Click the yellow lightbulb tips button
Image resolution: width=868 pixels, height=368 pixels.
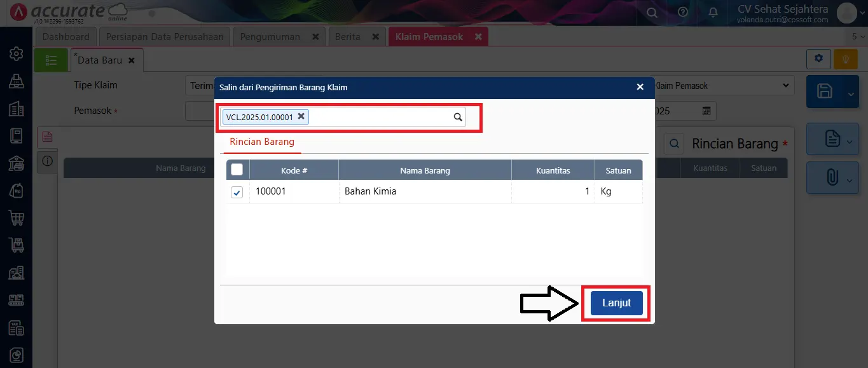pyautogui.click(x=845, y=58)
